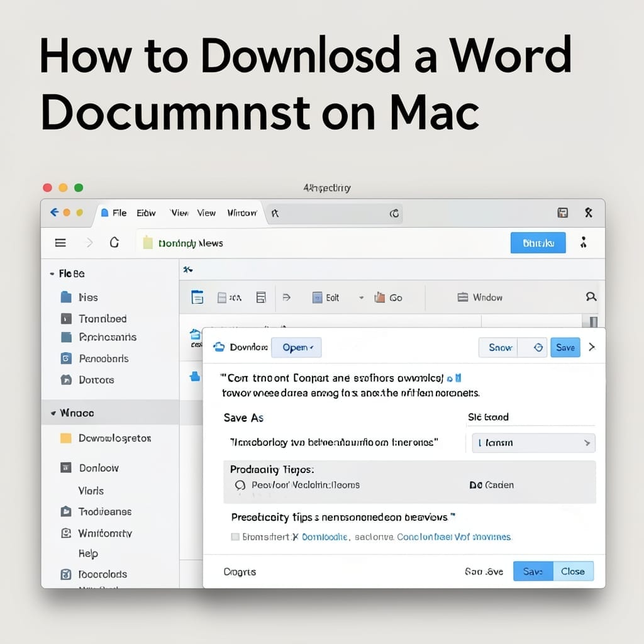
Task: Click the Conolun bael Vof link
Action: 454,537
